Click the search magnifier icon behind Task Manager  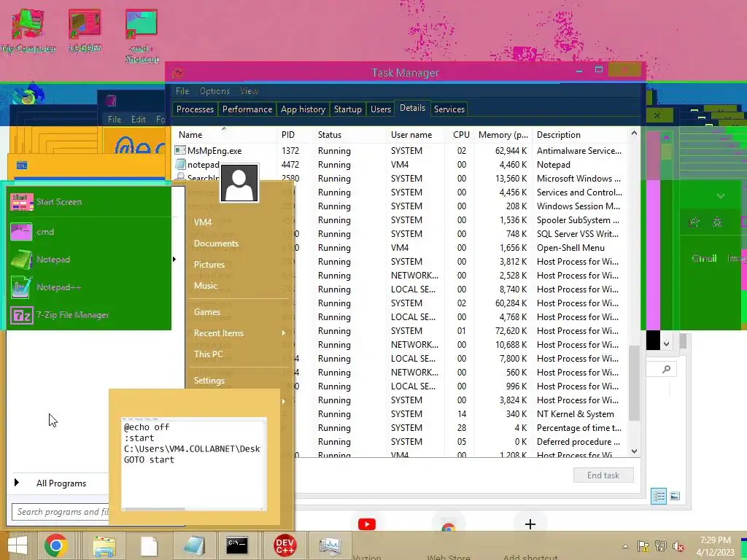pyautogui.click(x=667, y=369)
